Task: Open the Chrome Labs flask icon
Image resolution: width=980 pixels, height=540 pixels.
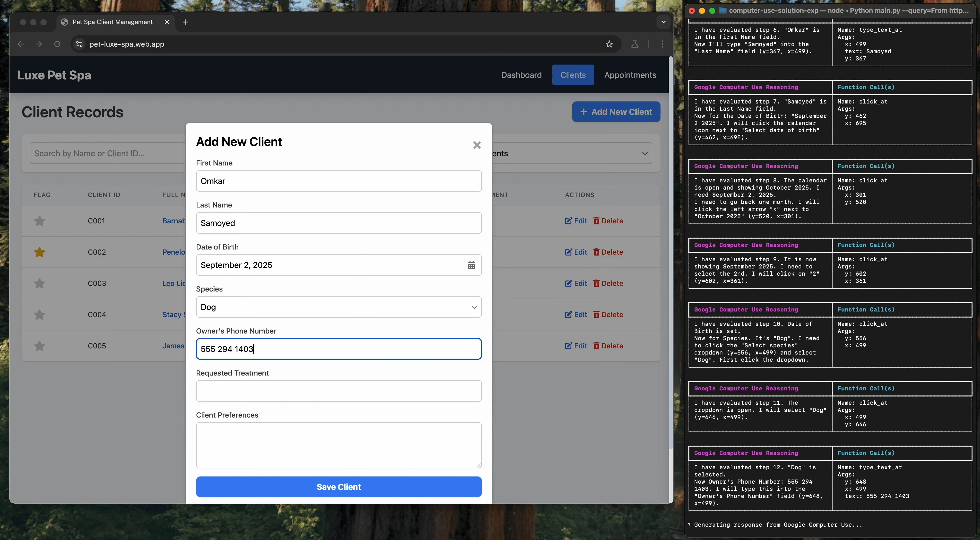Action: [x=635, y=44]
